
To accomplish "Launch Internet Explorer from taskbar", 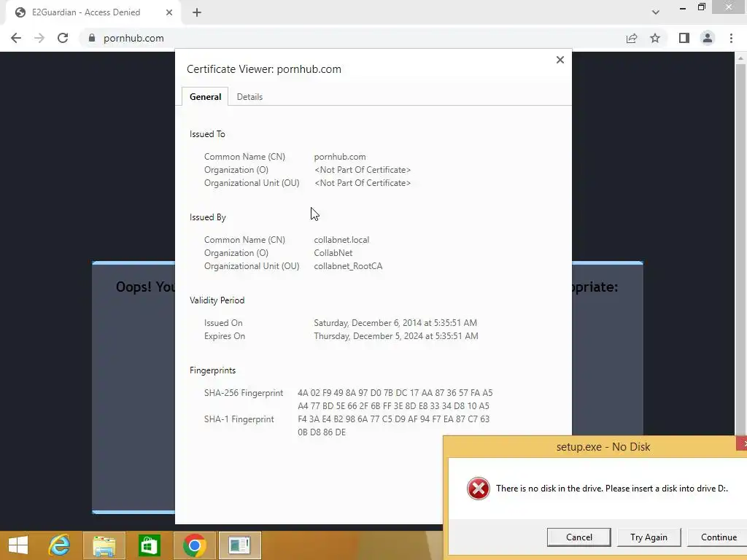I will point(60,545).
